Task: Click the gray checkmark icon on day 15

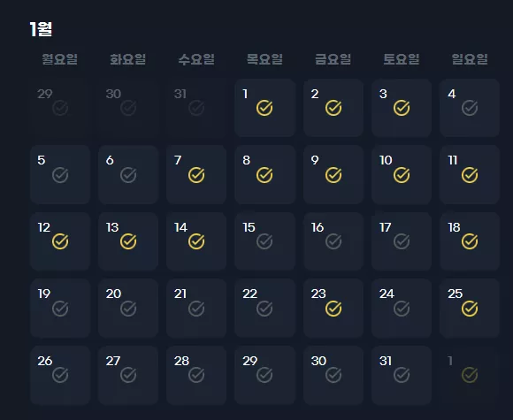Action: click(x=264, y=241)
